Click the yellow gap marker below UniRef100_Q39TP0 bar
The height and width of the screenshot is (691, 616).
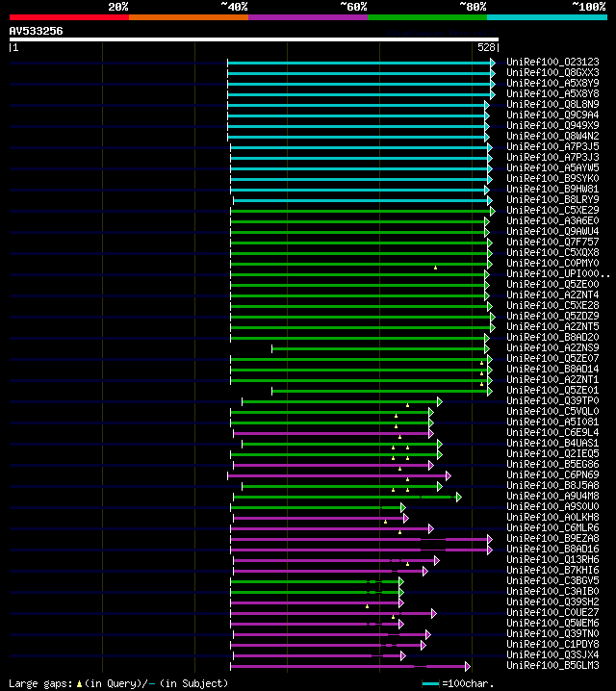click(407, 405)
